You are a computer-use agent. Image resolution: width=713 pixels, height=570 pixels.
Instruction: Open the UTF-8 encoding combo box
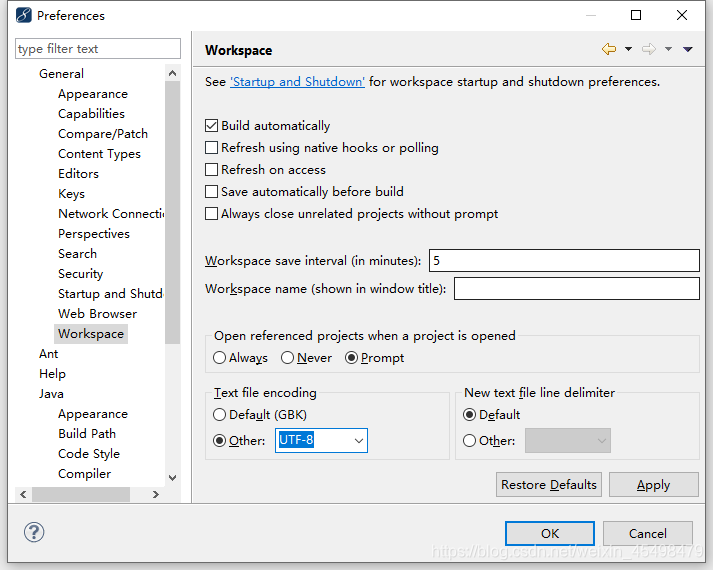(x=321, y=440)
